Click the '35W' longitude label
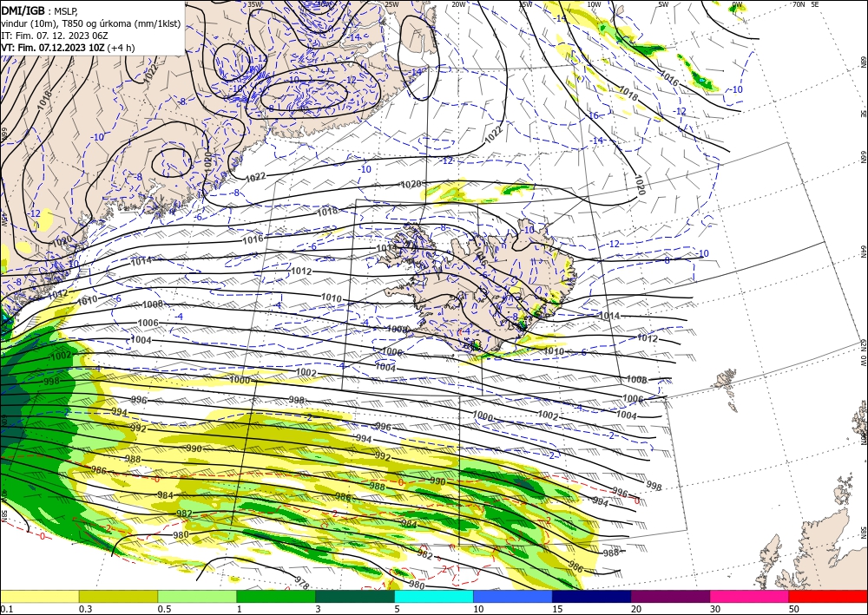 coord(254,3)
